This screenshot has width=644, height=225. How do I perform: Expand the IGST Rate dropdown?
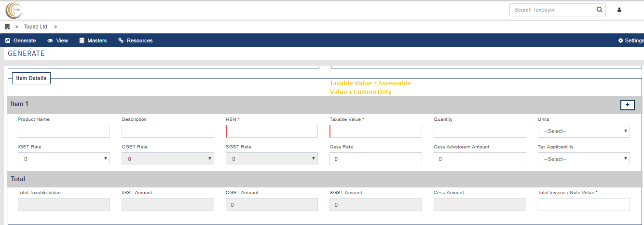pyautogui.click(x=64, y=159)
